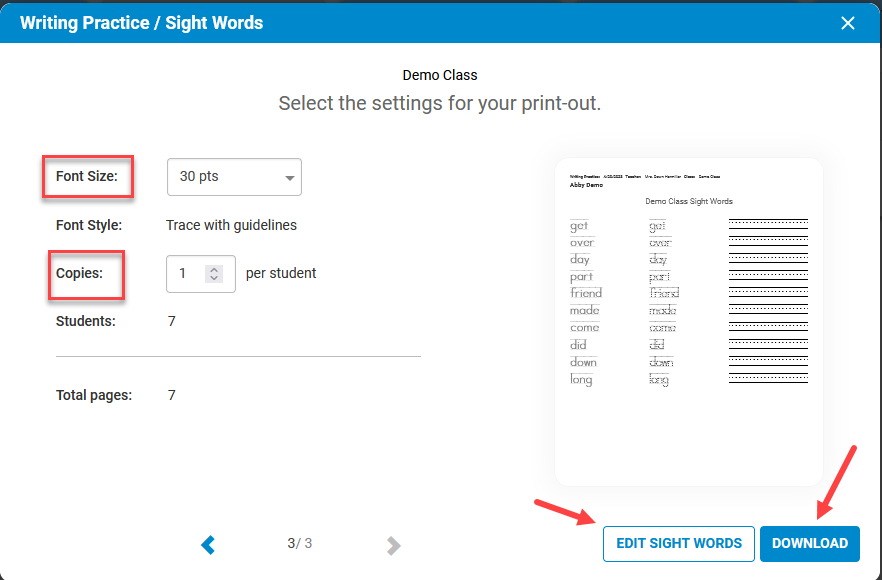Click the Copies label
Screen dimensions: 882x580
pyautogui.click(x=79, y=273)
